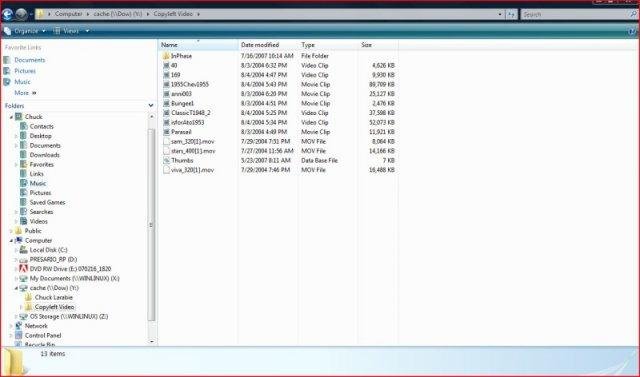Collapse the Folders pane chevron

click(151, 106)
